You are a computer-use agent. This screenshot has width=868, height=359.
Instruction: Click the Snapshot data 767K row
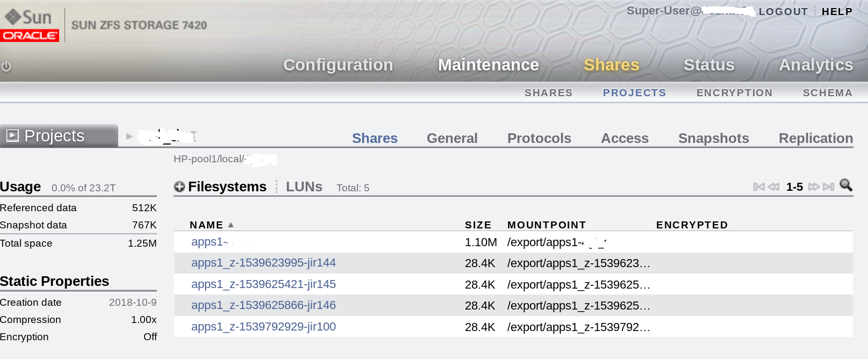tap(78, 225)
